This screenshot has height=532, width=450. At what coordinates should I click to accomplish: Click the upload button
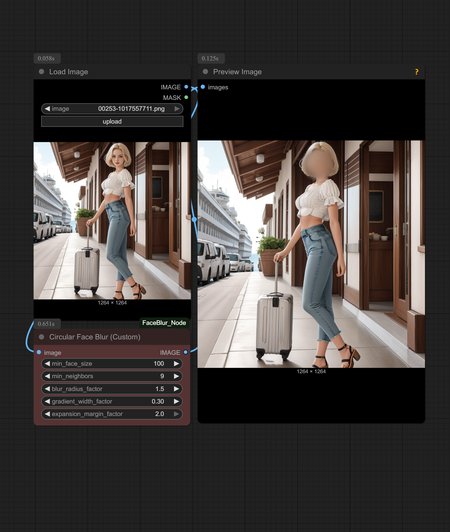pyautogui.click(x=112, y=121)
